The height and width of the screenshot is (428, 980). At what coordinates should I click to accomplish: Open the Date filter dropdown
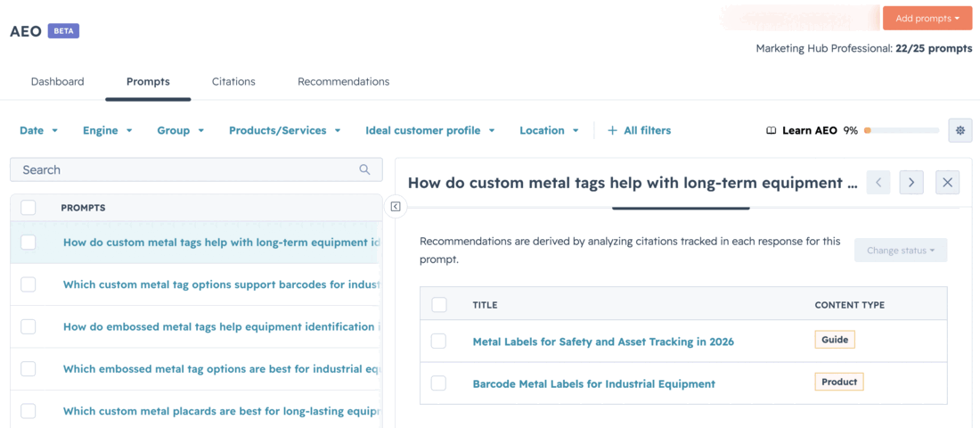click(x=38, y=130)
